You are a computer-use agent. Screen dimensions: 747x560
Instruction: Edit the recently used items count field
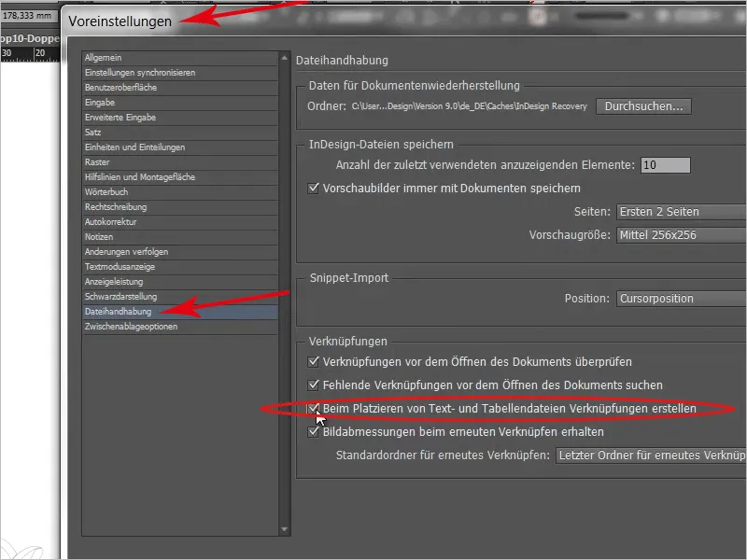(x=666, y=165)
